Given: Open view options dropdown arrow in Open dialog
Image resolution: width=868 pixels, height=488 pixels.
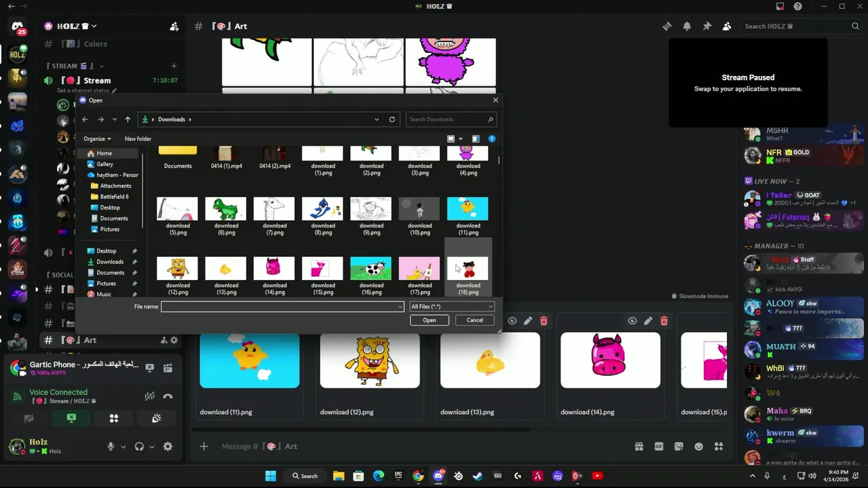Looking at the screenshot, I should pos(460,139).
